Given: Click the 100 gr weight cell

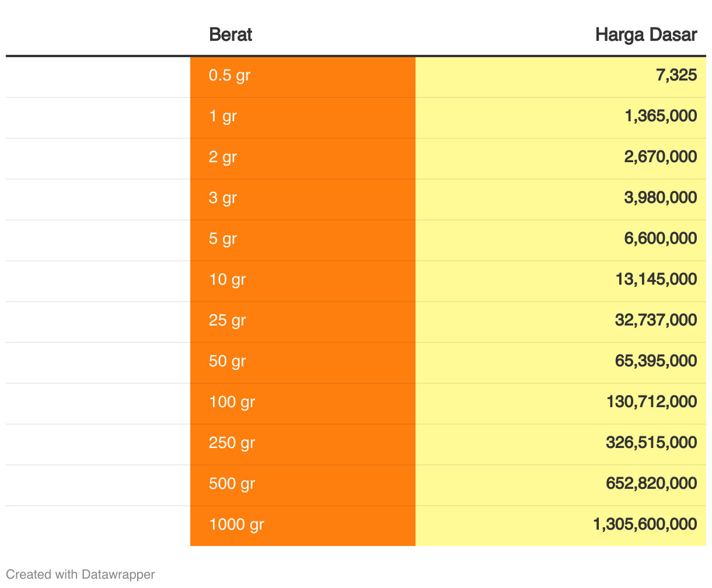Looking at the screenshot, I should click(x=232, y=402).
